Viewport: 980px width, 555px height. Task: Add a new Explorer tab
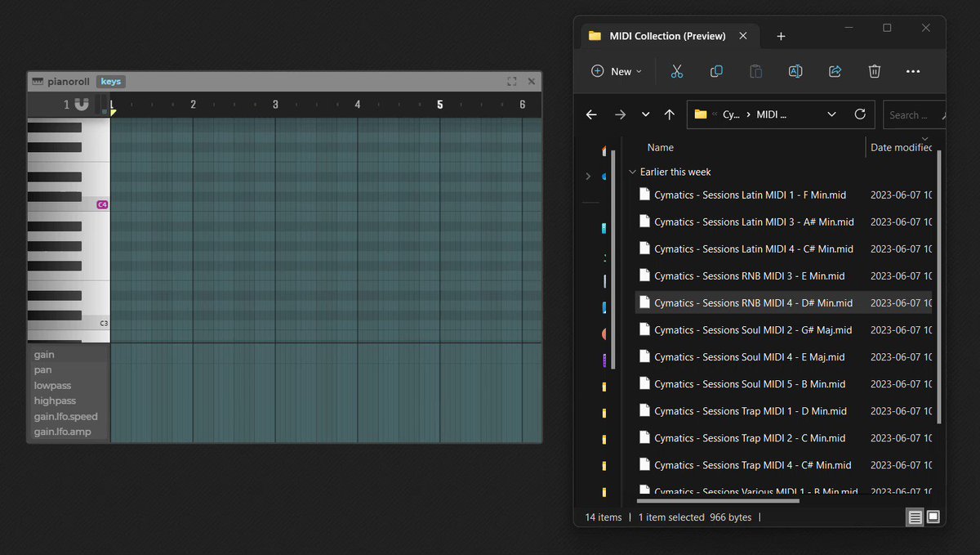coord(781,36)
